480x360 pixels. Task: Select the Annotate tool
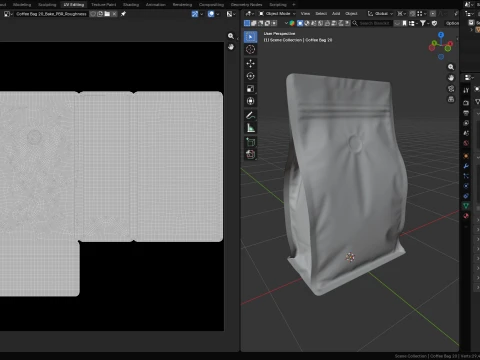pyautogui.click(x=251, y=115)
